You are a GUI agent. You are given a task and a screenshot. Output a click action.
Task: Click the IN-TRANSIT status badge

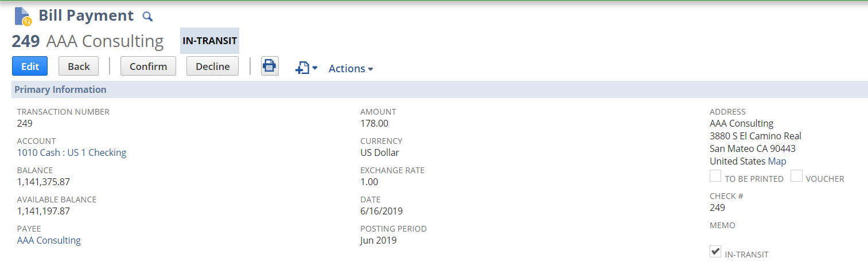click(x=209, y=41)
